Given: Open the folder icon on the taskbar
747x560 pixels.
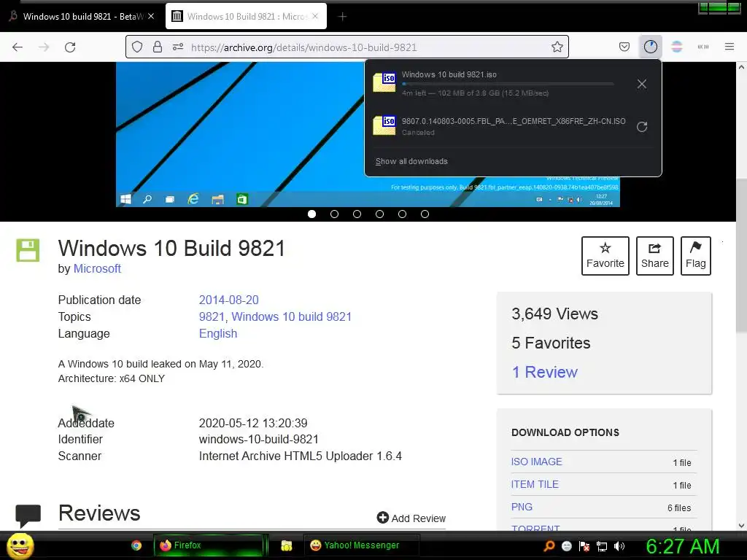Looking at the screenshot, I should (x=286, y=545).
